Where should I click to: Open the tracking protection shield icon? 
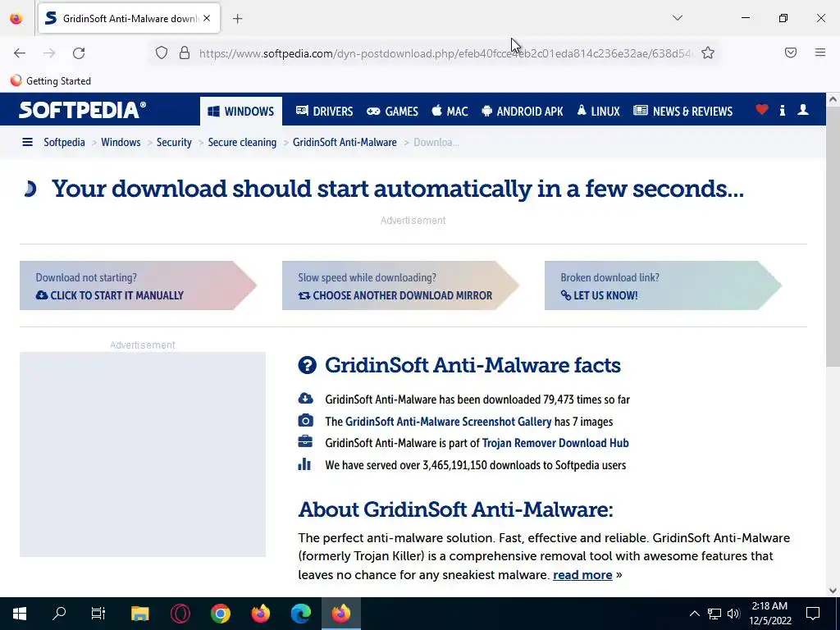click(x=162, y=52)
